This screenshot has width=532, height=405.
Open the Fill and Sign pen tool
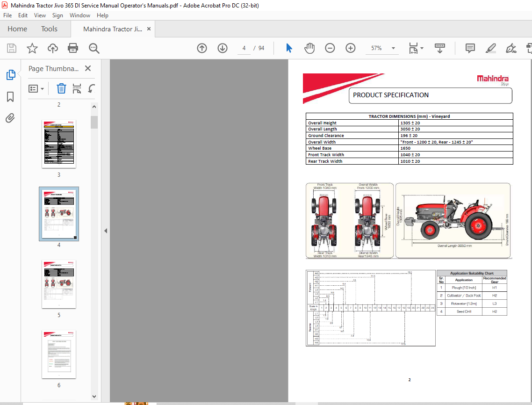point(511,48)
